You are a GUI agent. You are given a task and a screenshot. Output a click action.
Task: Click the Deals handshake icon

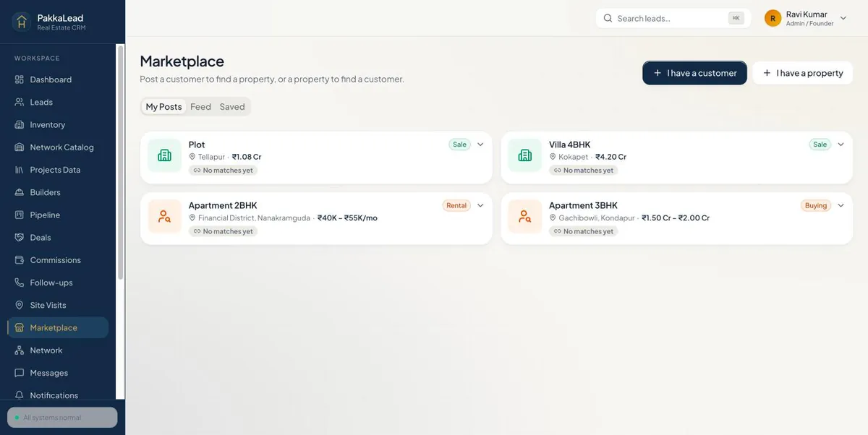[20, 237]
